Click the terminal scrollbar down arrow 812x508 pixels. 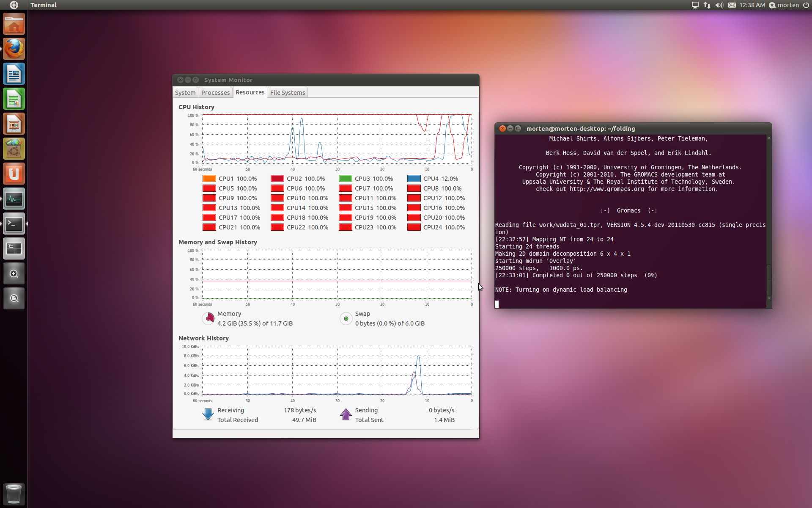tap(769, 298)
